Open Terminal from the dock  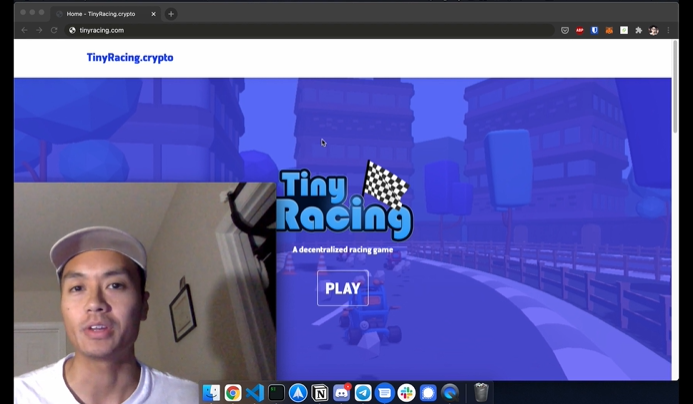pyautogui.click(x=276, y=393)
